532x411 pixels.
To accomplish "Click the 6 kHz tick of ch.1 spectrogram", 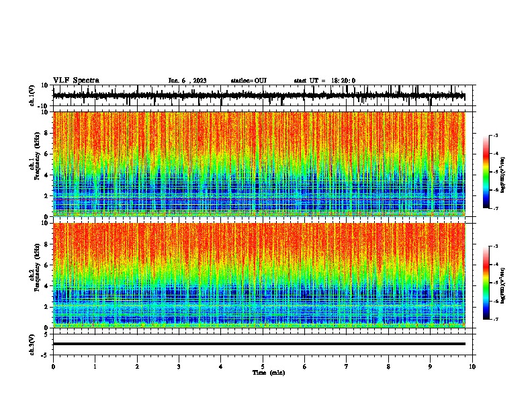I will (46, 154).
